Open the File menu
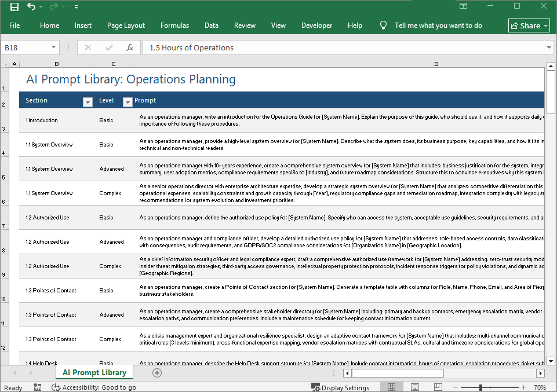 pyautogui.click(x=14, y=25)
